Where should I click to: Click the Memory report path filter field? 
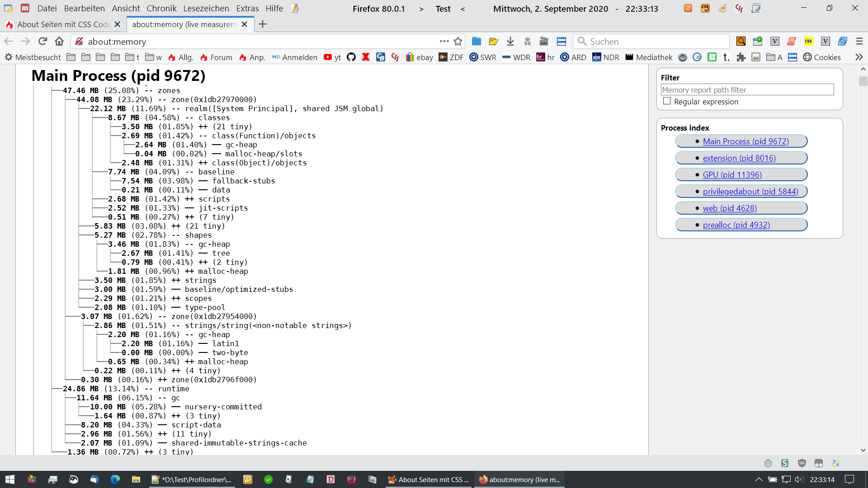(747, 90)
